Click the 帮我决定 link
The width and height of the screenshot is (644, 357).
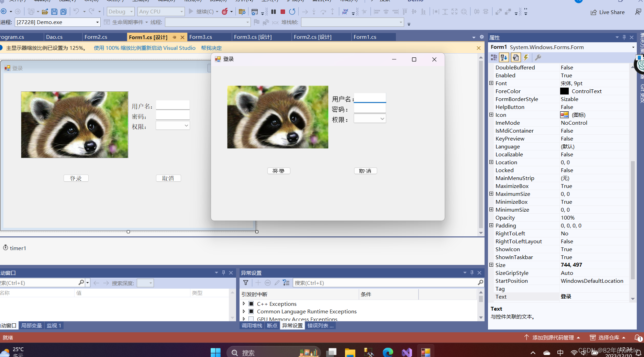tap(211, 48)
